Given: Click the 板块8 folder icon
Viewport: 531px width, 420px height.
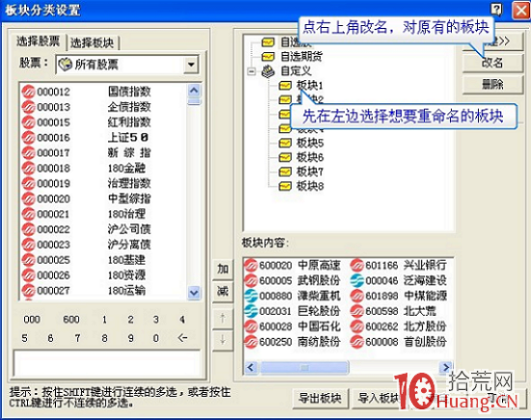Looking at the screenshot, I should tap(285, 186).
